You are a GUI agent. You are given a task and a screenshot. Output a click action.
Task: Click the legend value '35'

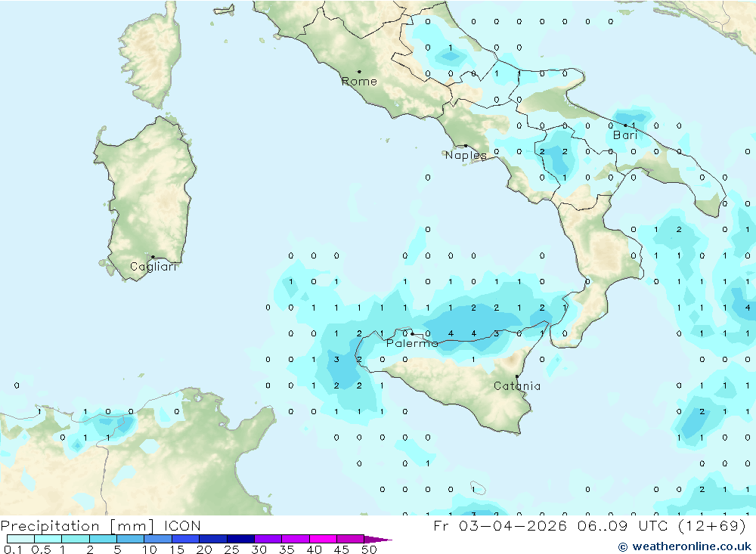click(287, 549)
